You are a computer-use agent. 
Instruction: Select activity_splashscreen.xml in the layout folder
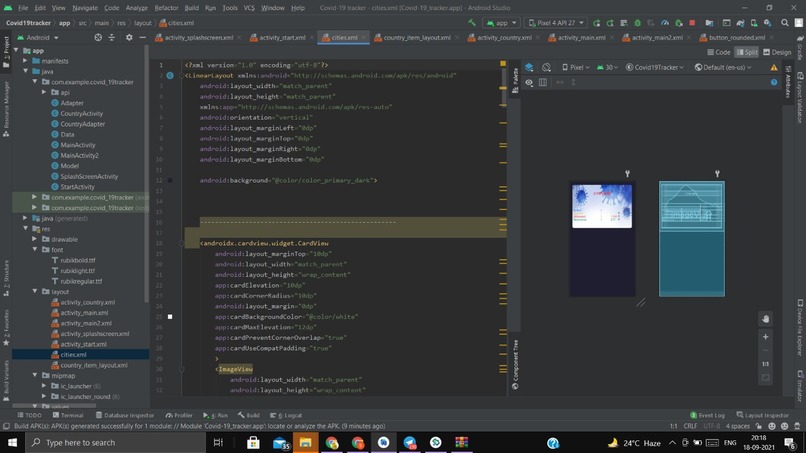point(95,334)
